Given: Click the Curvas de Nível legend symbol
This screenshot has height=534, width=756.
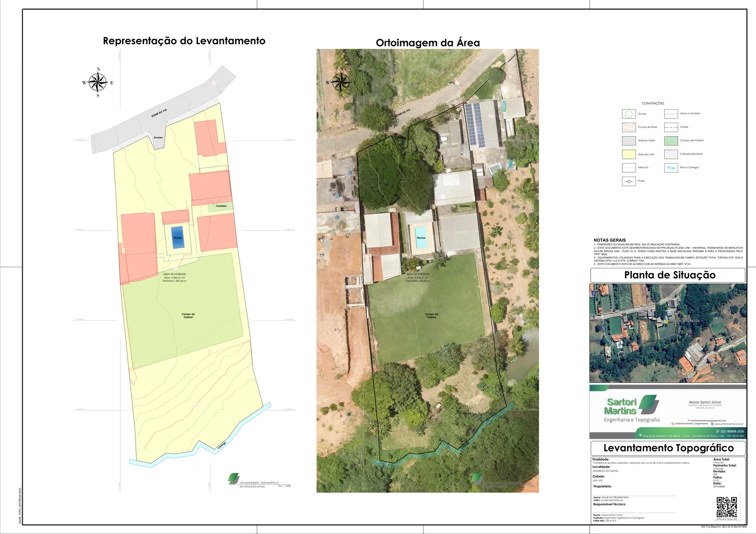Looking at the screenshot, I should (629, 127).
